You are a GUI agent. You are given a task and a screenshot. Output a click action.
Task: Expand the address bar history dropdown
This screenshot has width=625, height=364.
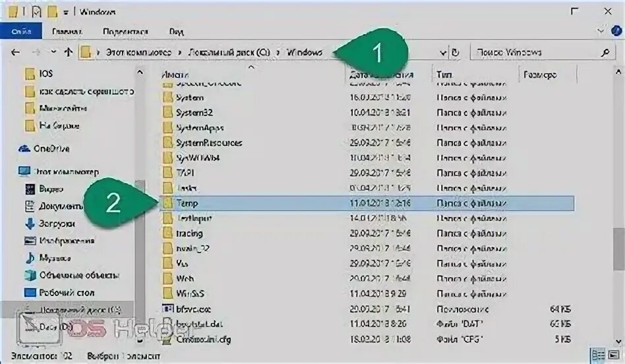pyautogui.click(x=442, y=53)
